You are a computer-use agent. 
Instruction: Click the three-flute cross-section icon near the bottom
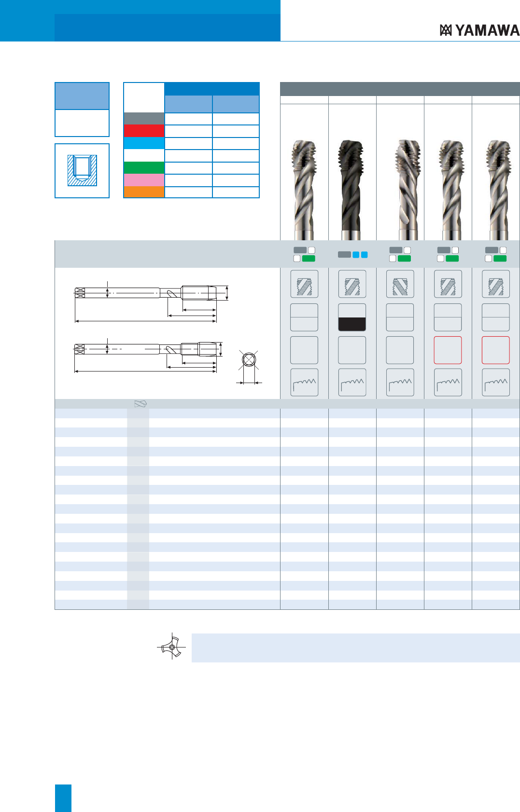point(172,646)
